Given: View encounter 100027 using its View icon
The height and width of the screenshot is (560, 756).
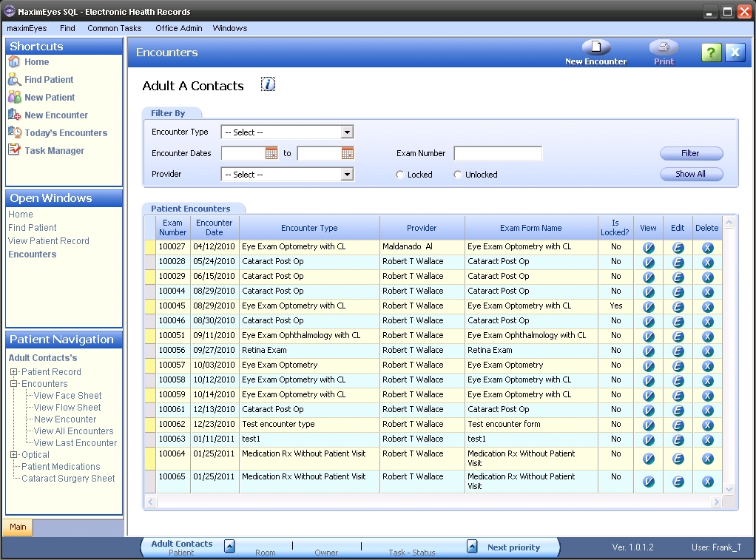Looking at the screenshot, I should [649, 248].
